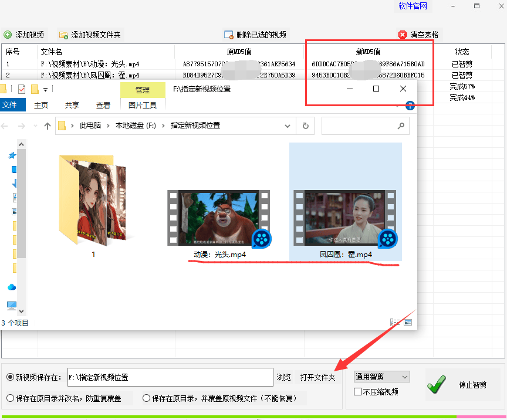Enable the 不压缩视频 checkbox
This screenshot has height=420, width=507.
pyautogui.click(x=358, y=392)
